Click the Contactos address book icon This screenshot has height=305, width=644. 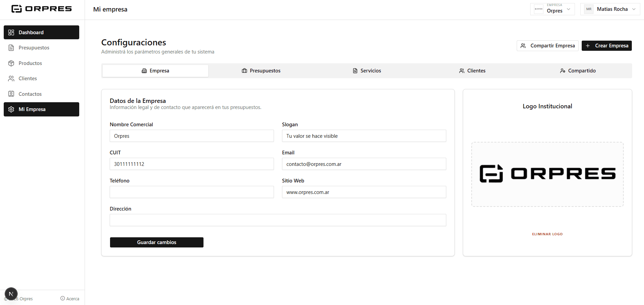[11, 94]
